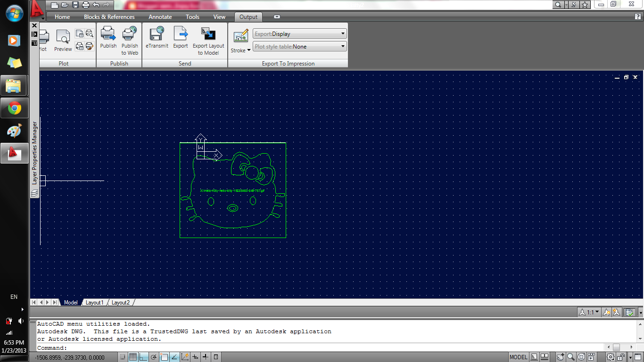Toggle Ortho mode in status bar
Viewport: 644px width, 362px height.
[x=143, y=357]
